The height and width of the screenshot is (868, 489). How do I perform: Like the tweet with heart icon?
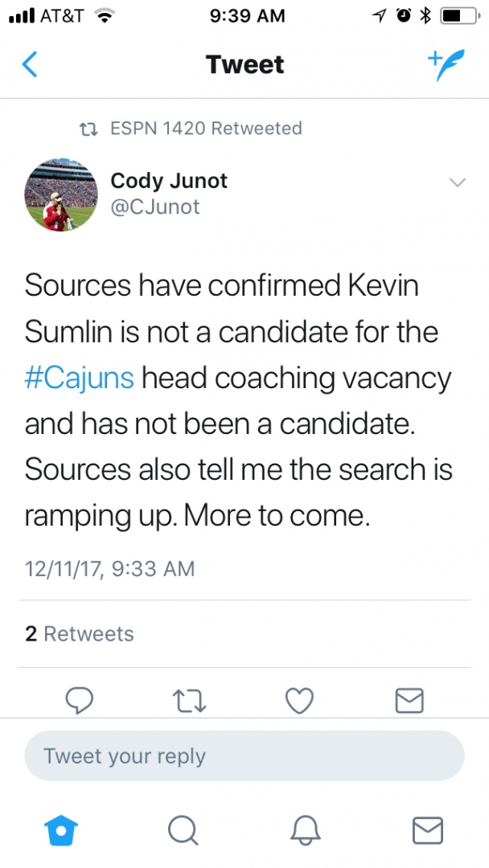(x=299, y=701)
